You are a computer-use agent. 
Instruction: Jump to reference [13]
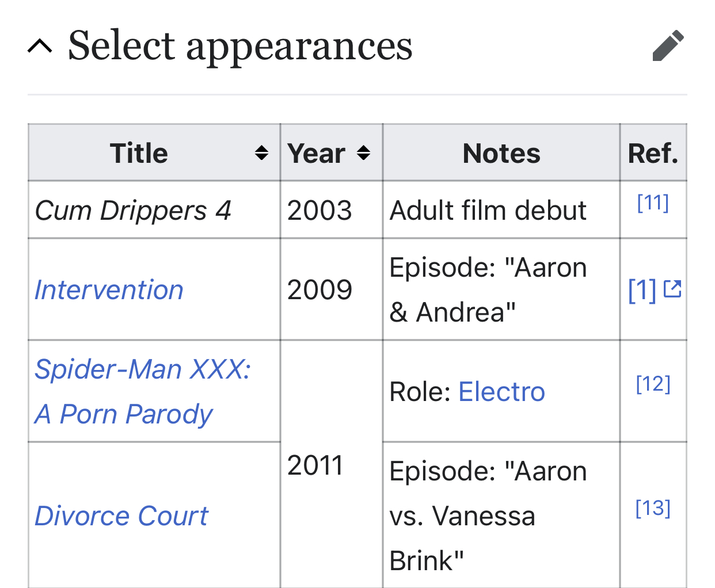[653, 508]
